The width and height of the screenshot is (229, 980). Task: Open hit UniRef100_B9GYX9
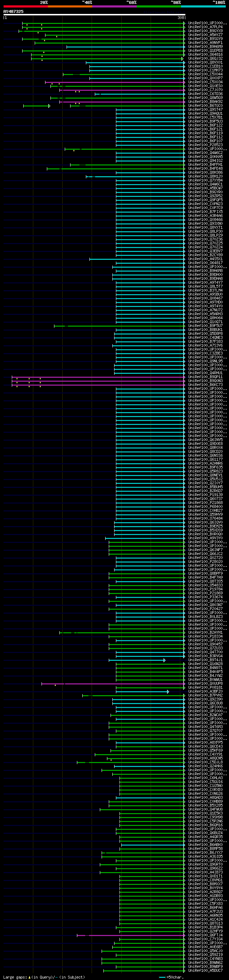coord(205,31)
